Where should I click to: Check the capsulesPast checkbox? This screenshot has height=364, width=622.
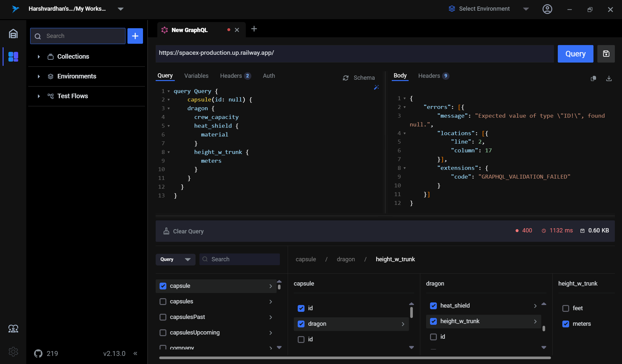pos(163,317)
